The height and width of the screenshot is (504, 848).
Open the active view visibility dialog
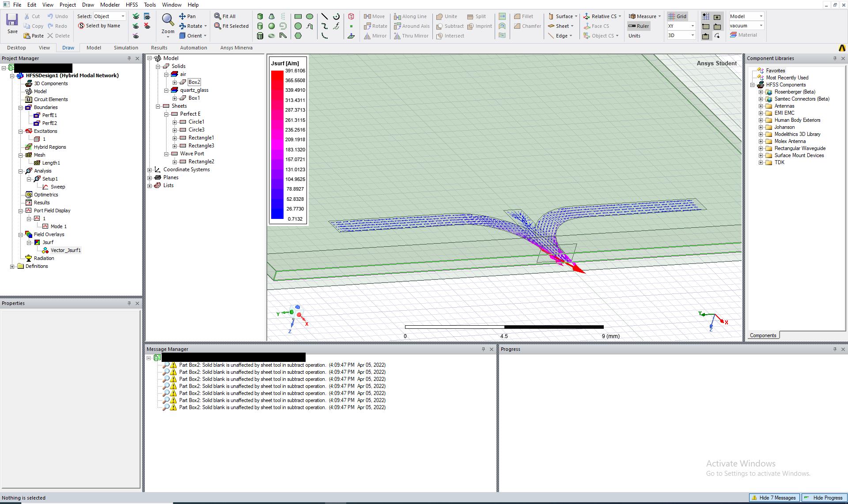click(147, 16)
